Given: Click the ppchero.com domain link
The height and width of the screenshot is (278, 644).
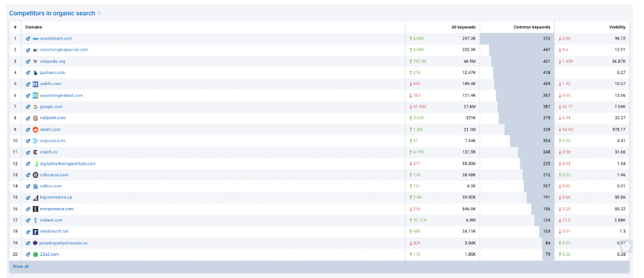Looking at the screenshot, I should (53, 73).
